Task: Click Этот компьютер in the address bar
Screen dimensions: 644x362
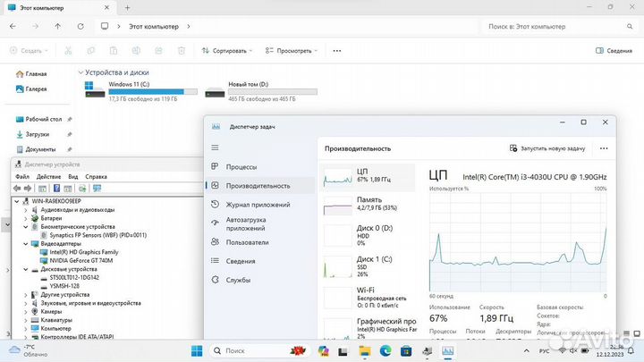Action: tap(154, 26)
